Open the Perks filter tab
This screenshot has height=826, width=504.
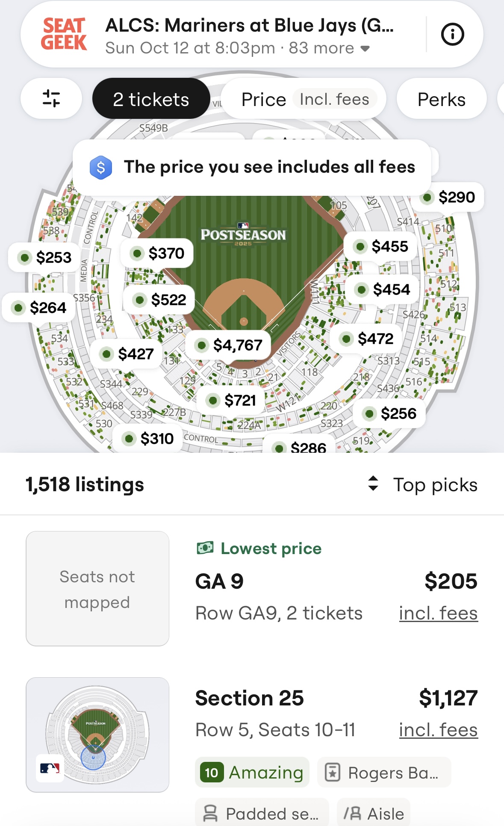[441, 99]
